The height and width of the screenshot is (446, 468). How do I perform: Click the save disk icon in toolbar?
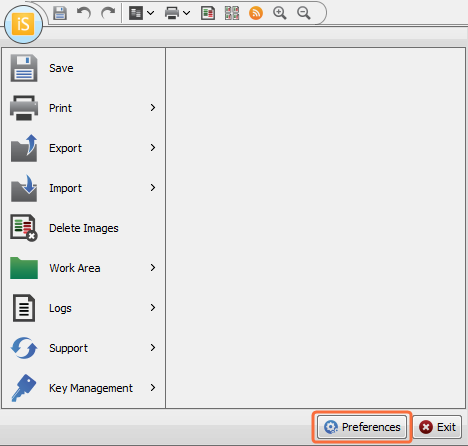[x=60, y=13]
